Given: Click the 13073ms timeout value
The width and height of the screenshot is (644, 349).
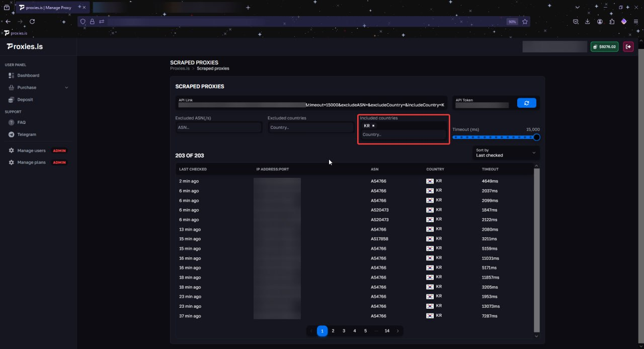Looking at the screenshot, I should [x=491, y=306].
